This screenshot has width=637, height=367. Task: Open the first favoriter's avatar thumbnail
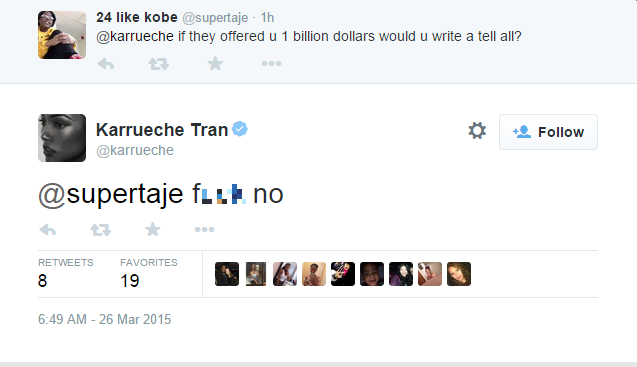(227, 274)
